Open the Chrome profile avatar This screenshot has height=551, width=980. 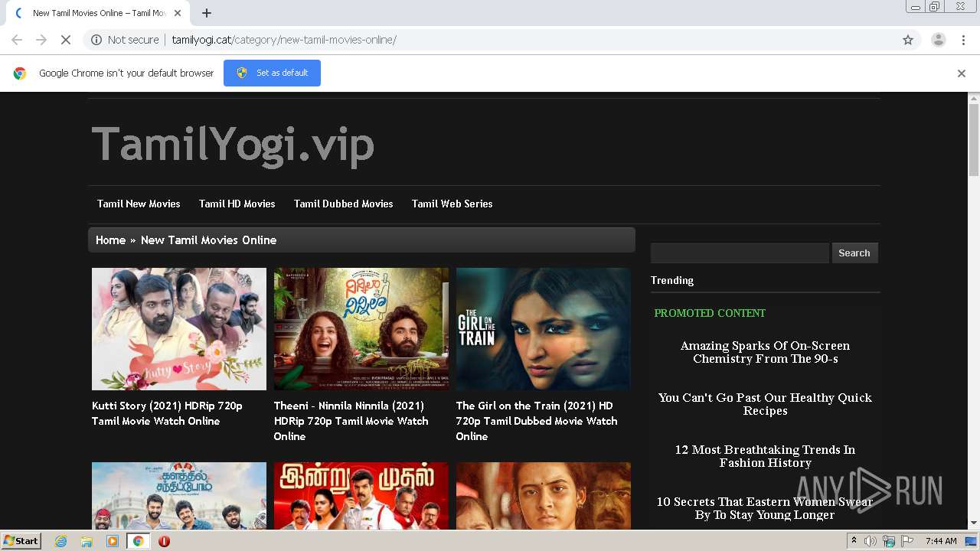click(x=938, y=40)
